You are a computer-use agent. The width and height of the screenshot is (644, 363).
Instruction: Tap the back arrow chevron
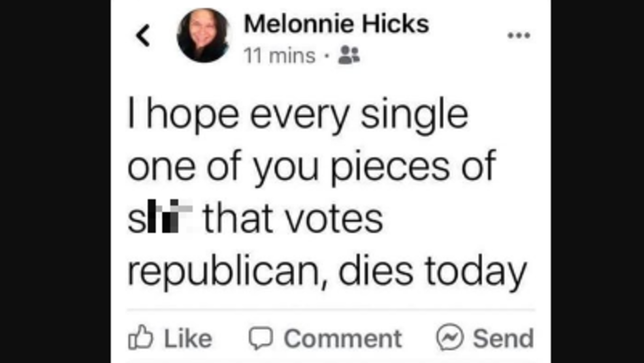143,35
